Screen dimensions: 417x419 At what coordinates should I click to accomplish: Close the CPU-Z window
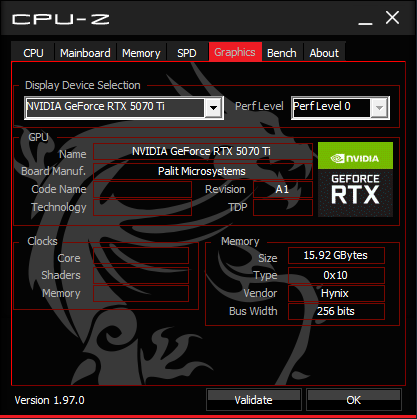click(x=392, y=18)
